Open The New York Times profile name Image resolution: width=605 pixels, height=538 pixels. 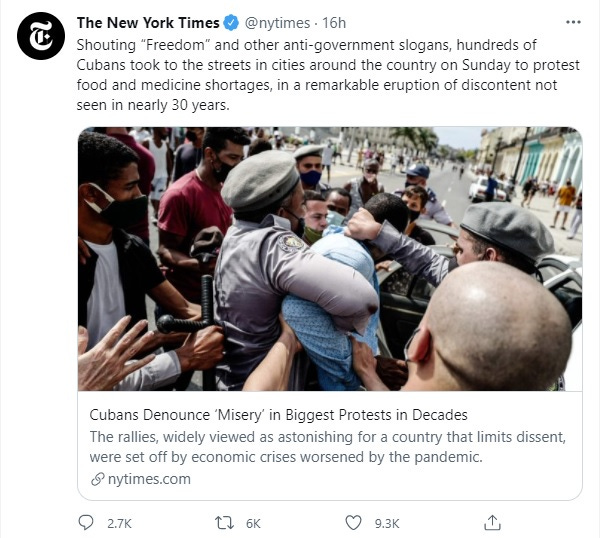148,23
